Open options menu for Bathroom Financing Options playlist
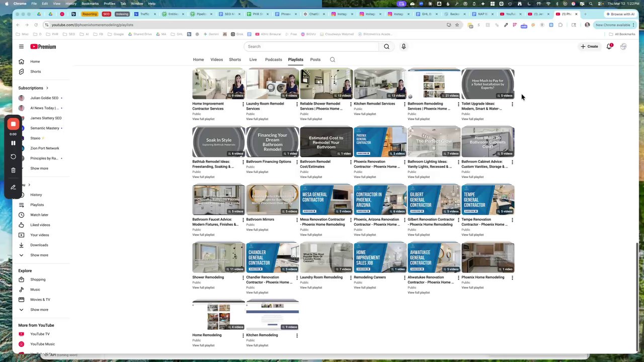 (x=297, y=162)
